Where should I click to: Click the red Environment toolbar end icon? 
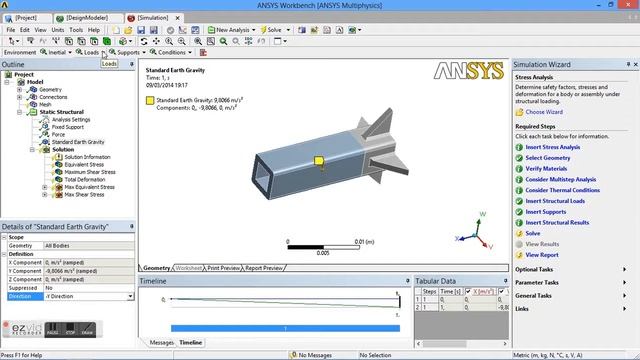tap(203, 52)
